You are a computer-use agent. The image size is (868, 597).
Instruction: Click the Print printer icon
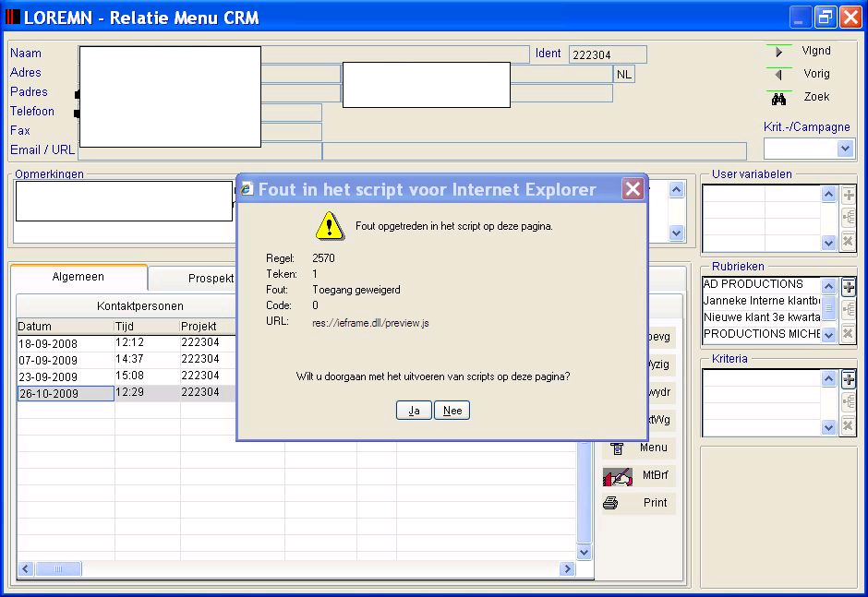pos(610,502)
